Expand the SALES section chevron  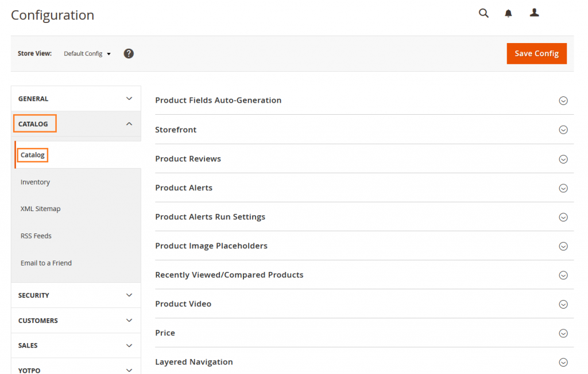click(x=129, y=345)
